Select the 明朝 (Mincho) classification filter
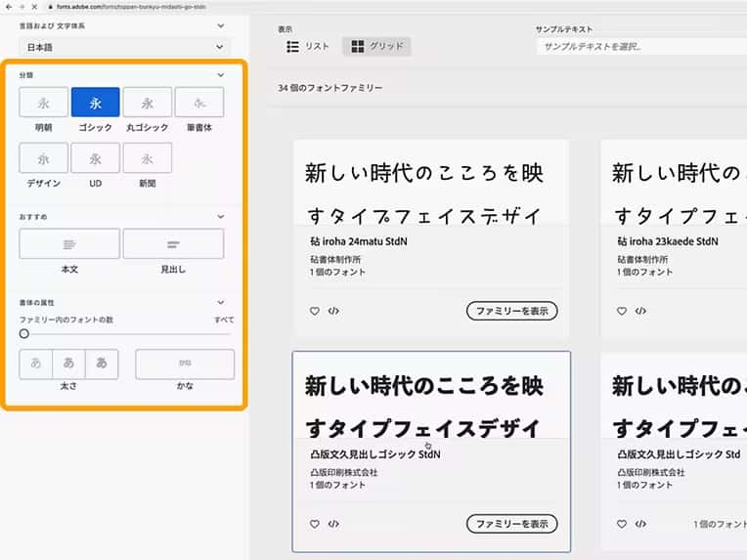The width and height of the screenshot is (747, 560). click(43, 102)
